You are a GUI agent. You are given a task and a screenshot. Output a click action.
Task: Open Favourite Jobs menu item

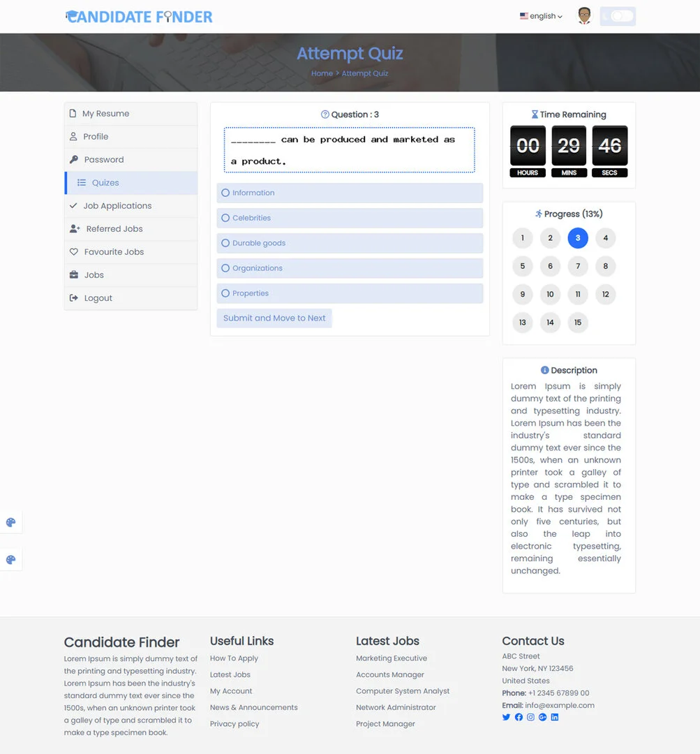click(x=131, y=252)
